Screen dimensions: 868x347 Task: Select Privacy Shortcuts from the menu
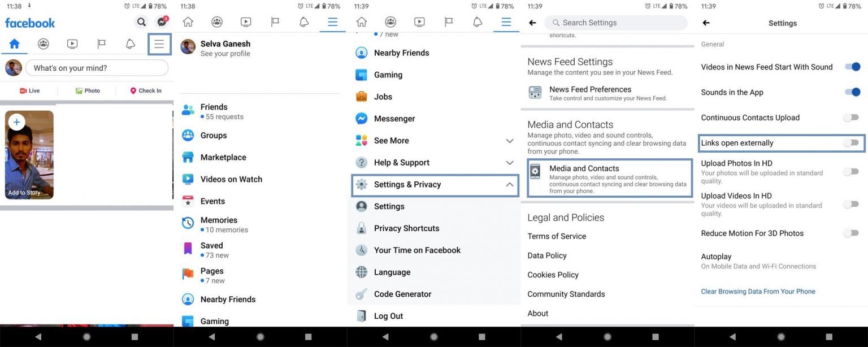(x=407, y=228)
